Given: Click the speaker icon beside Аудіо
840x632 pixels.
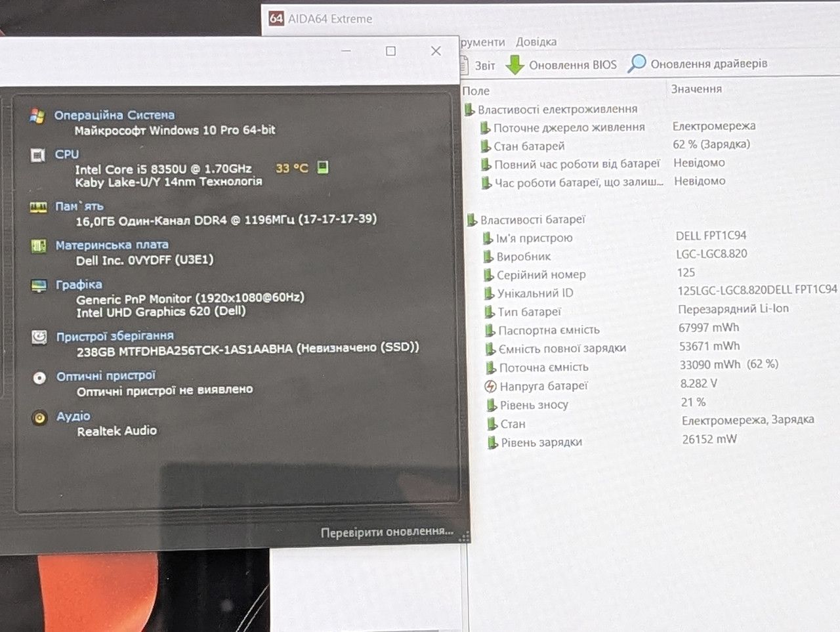Looking at the screenshot, I should coord(39,417).
